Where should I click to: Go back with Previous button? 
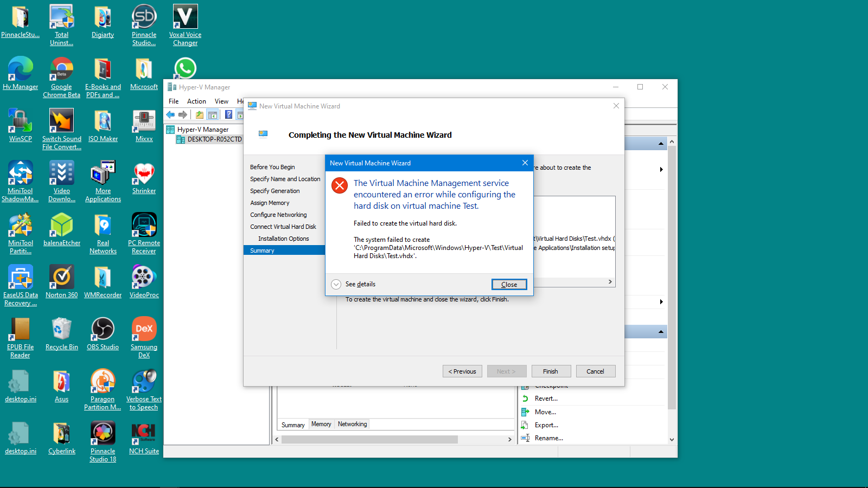tap(462, 371)
